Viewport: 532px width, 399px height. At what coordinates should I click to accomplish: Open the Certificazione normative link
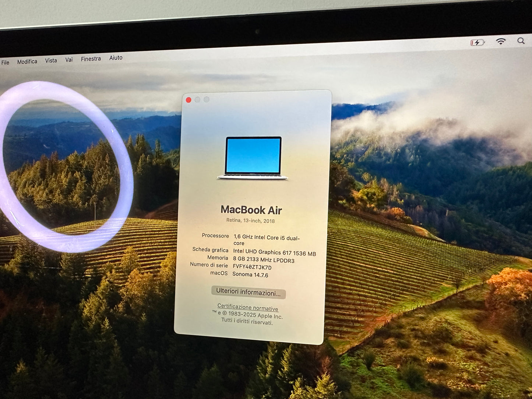coord(247,307)
